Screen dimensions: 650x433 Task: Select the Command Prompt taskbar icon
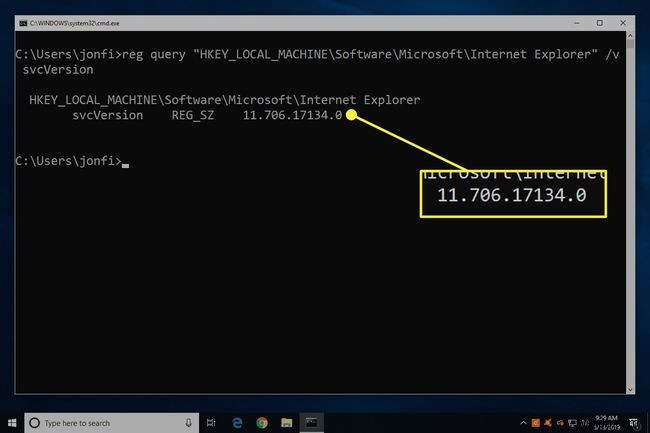[311, 423]
